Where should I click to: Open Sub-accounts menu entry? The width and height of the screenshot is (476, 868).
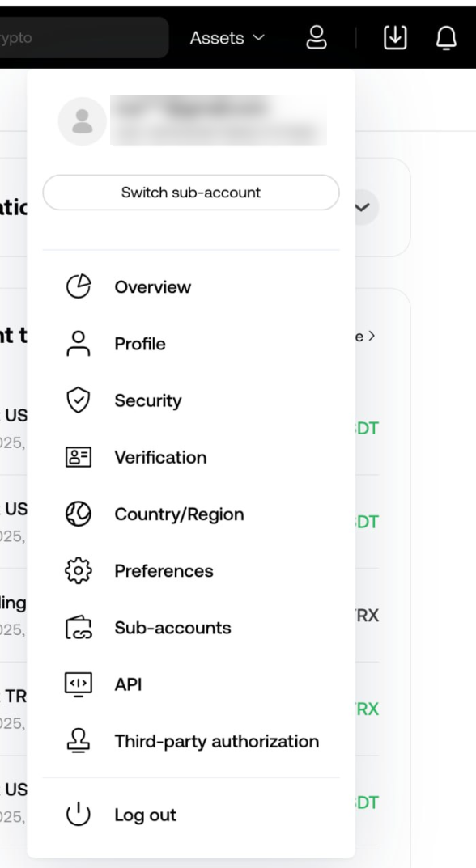[x=191, y=628]
